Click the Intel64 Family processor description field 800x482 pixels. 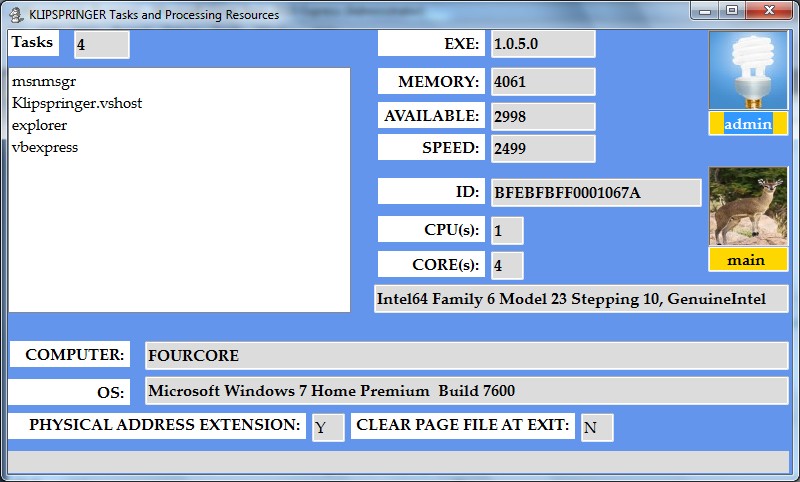coord(581,299)
